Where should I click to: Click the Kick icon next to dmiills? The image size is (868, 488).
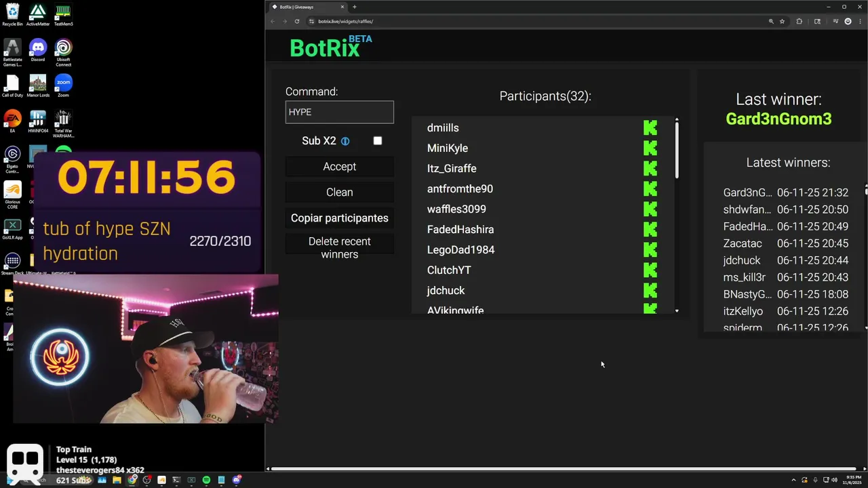click(x=650, y=127)
